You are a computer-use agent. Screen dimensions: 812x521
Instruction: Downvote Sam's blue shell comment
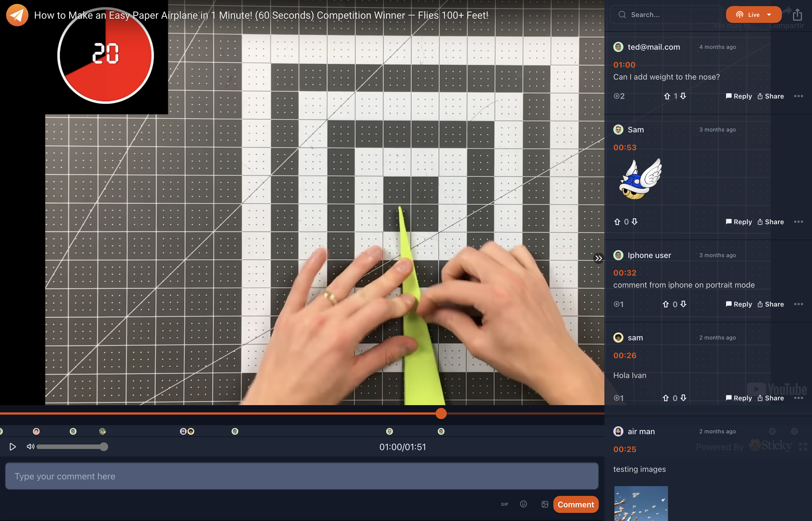[x=635, y=222]
